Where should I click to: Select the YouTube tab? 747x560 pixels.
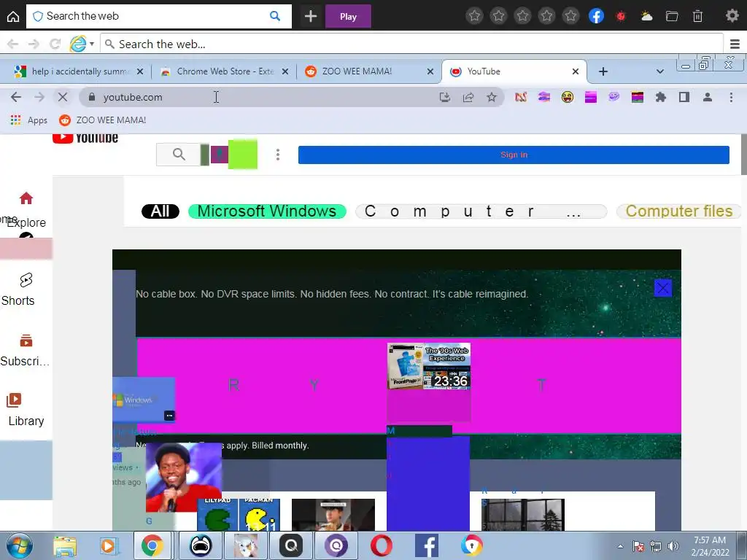coord(514,71)
